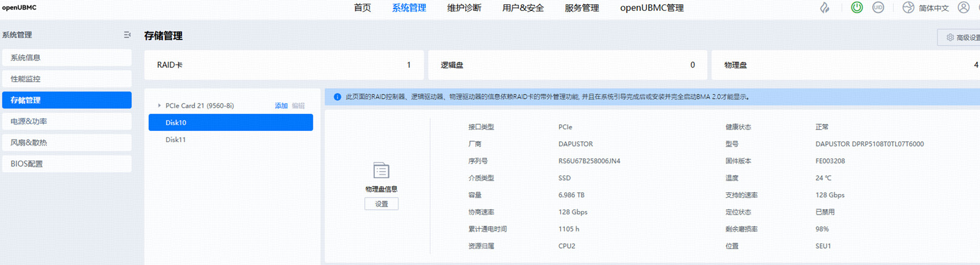
Task: Open the 维护诊断 tab
Action: point(465,8)
